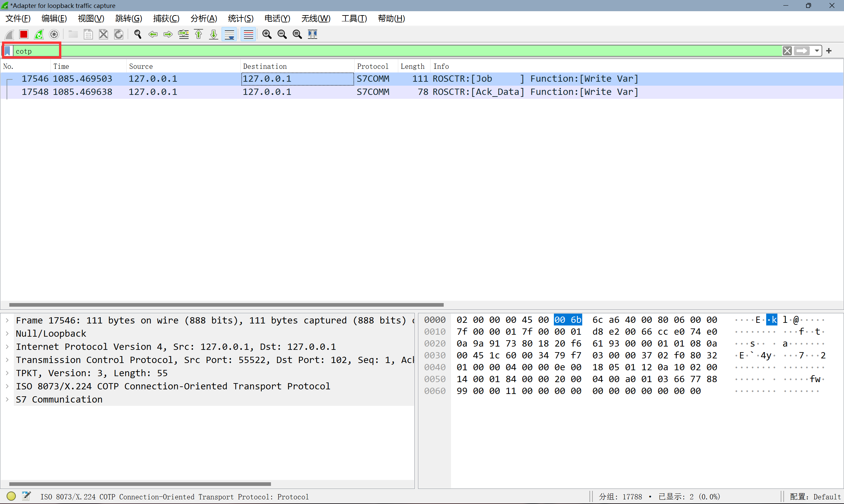Viewport: 844px width, 504px height.
Task: Open the 分析(A) menu
Action: pos(204,19)
